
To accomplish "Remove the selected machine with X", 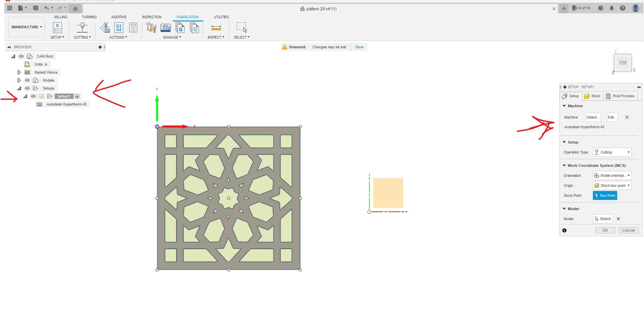I will pyautogui.click(x=627, y=117).
